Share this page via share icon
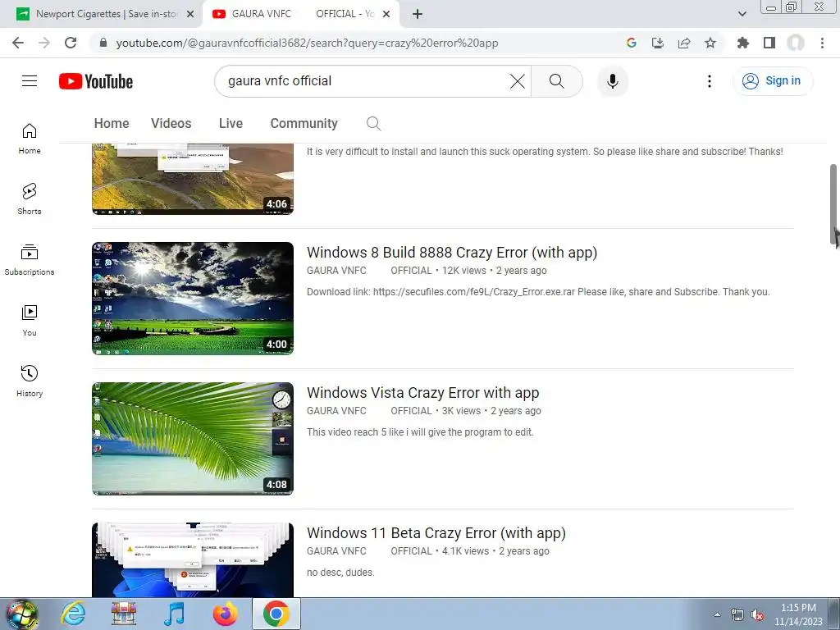This screenshot has width=840, height=630. [684, 43]
